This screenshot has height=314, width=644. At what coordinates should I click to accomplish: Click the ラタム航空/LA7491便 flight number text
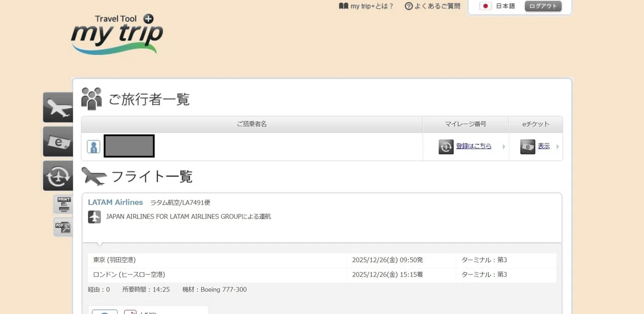pos(180,203)
